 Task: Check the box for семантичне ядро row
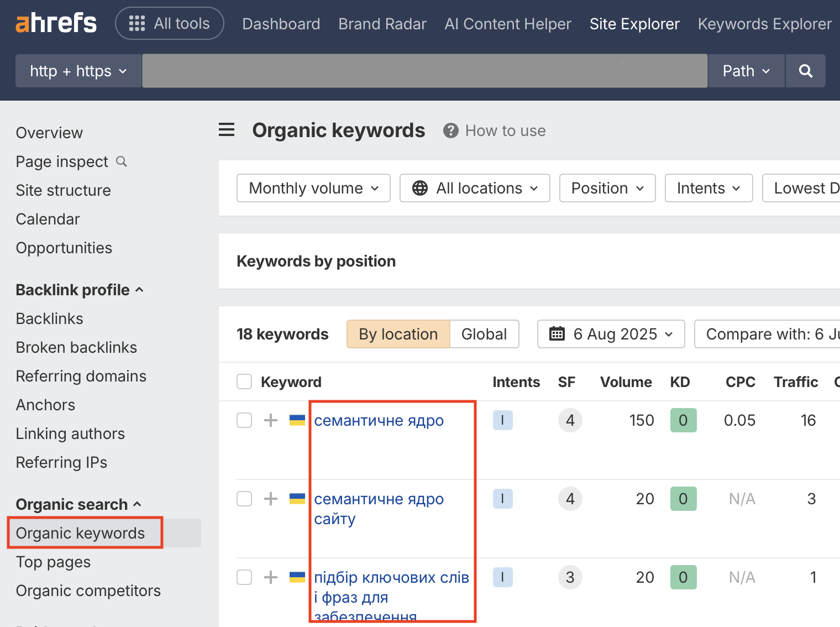[x=244, y=420]
